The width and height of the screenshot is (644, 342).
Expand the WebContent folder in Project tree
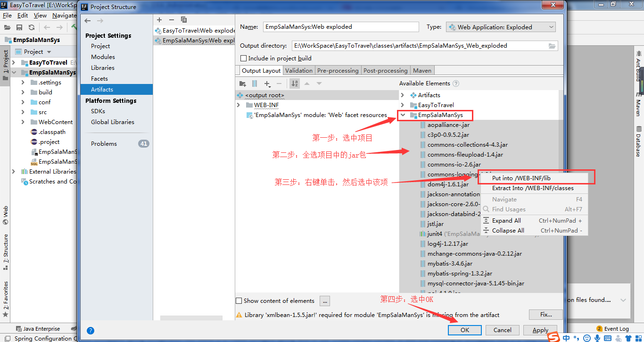[x=23, y=122]
